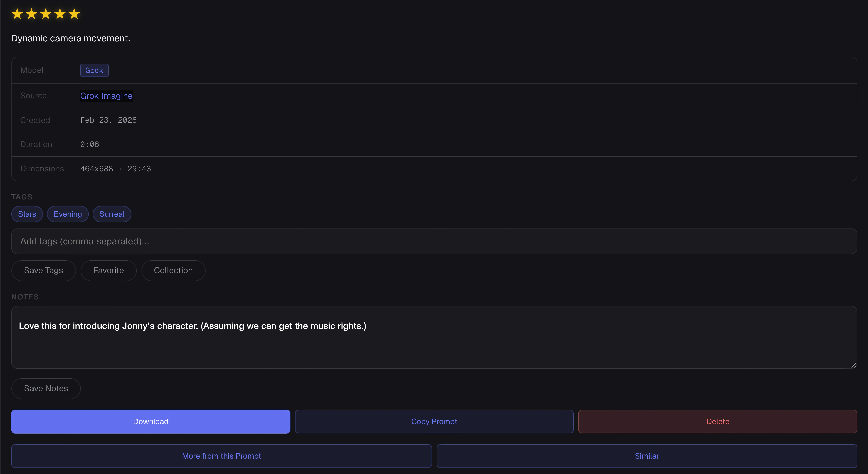868x474 pixels.
Task: Download the video
Action: coord(151,421)
